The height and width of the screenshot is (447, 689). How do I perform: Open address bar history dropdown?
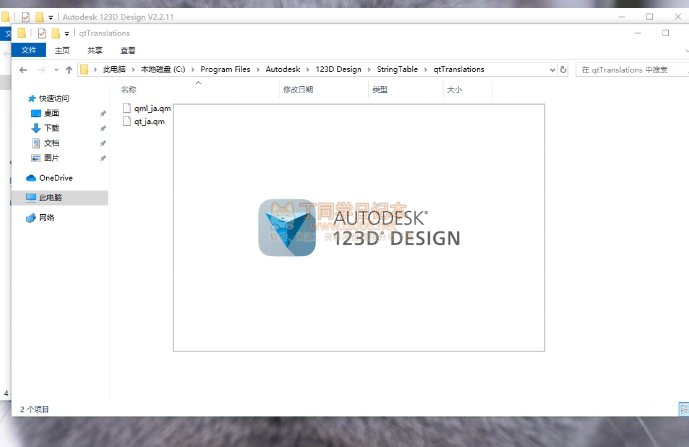click(552, 70)
